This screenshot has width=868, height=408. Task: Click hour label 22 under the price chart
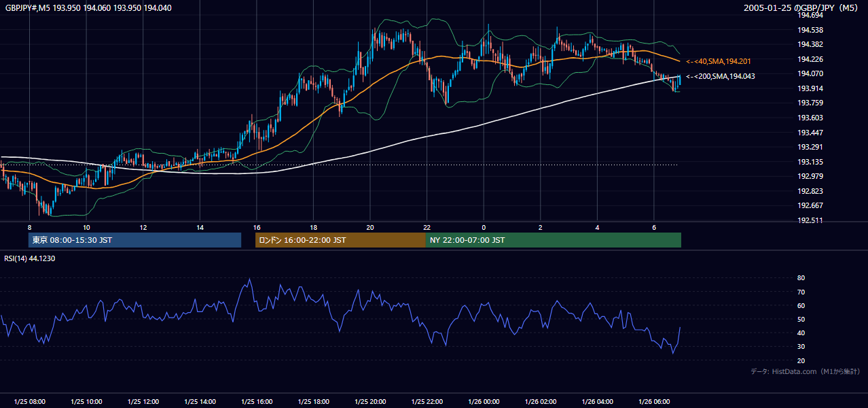tap(427, 227)
